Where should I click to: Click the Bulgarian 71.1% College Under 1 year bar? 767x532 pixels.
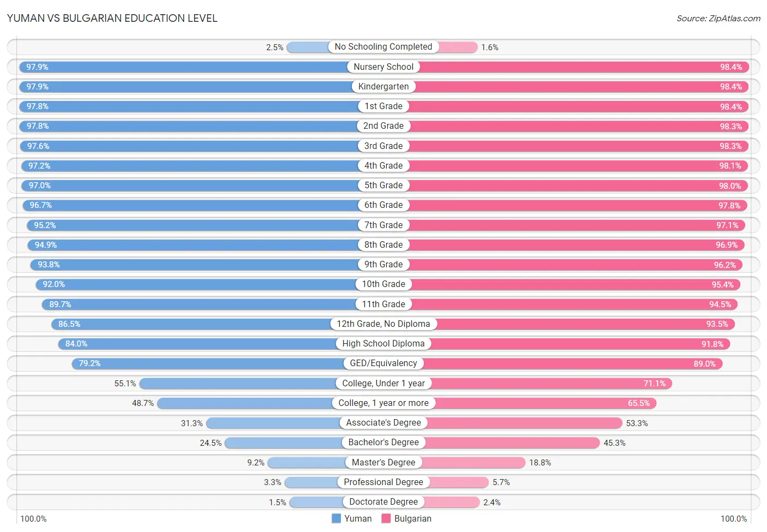528,383
